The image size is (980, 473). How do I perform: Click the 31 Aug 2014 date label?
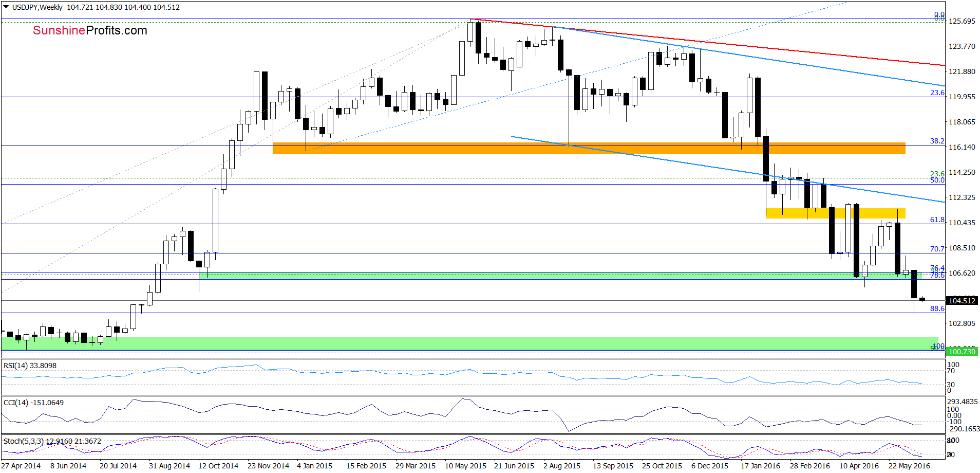tap(169, 466)
